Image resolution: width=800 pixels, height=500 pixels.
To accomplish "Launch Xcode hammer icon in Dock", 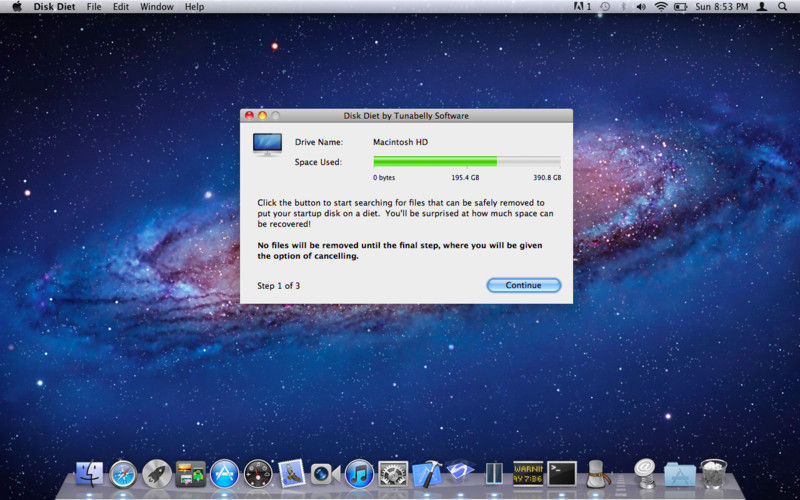I will point(427,474).
